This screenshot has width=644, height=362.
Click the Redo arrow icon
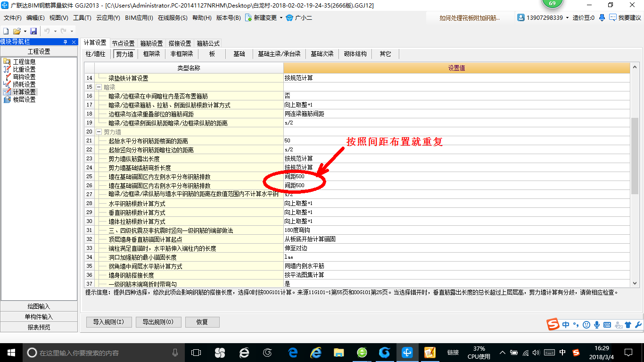(63, 31)
